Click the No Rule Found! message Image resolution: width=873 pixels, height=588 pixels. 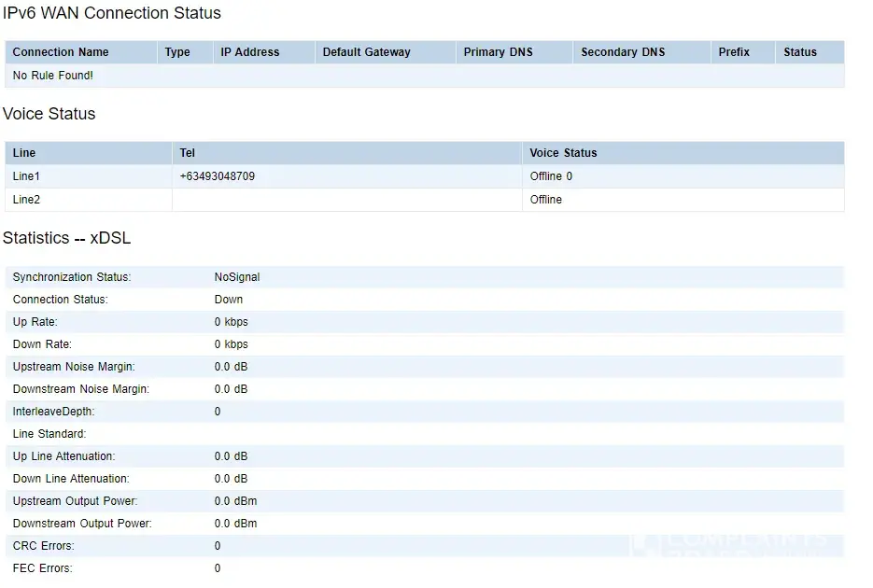[x=53, y=76]
